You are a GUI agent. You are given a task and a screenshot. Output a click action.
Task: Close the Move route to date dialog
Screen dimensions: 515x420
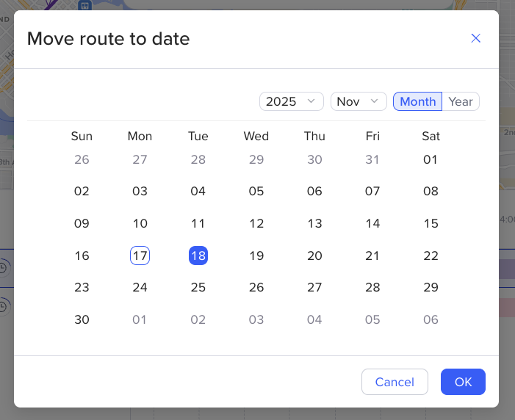pyautogui.click(x=475, y=38)
